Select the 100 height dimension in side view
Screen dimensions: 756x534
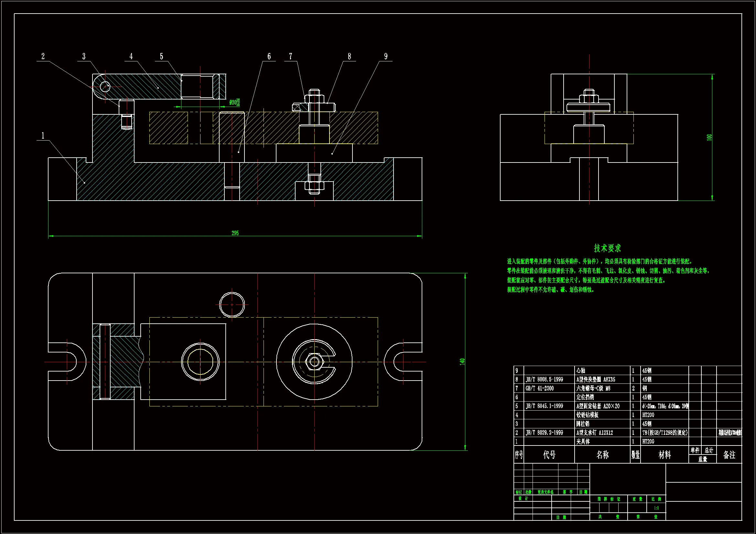[x=709, y=137]
